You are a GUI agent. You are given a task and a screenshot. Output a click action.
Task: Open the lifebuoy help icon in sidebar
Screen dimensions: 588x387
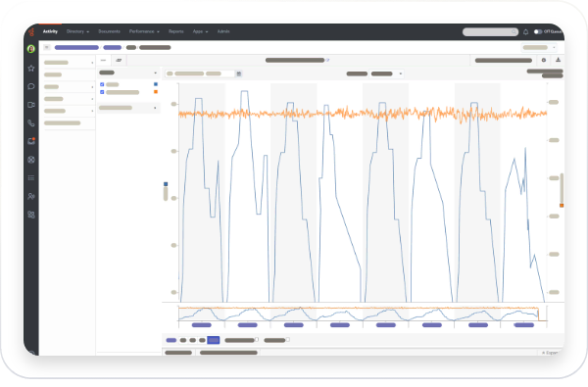tap(31, 160)
